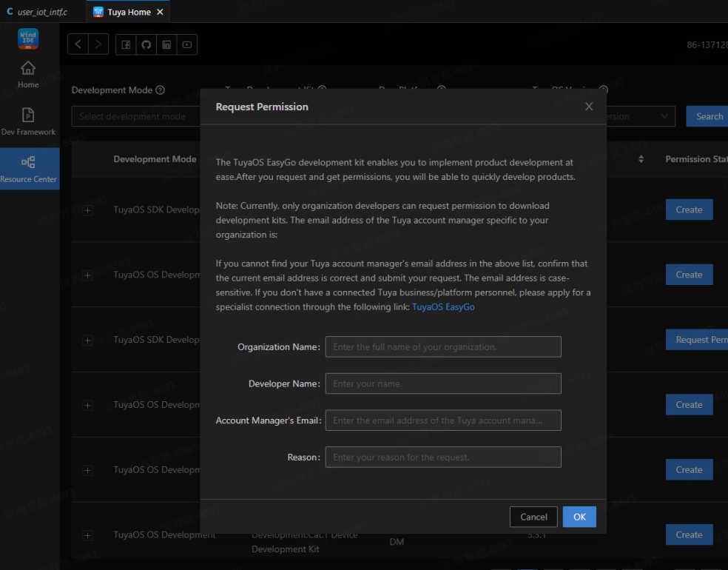This screenshot has height=570, width=728.
Task: Click the Organization Name input field
Action: [x=443, y=346]
